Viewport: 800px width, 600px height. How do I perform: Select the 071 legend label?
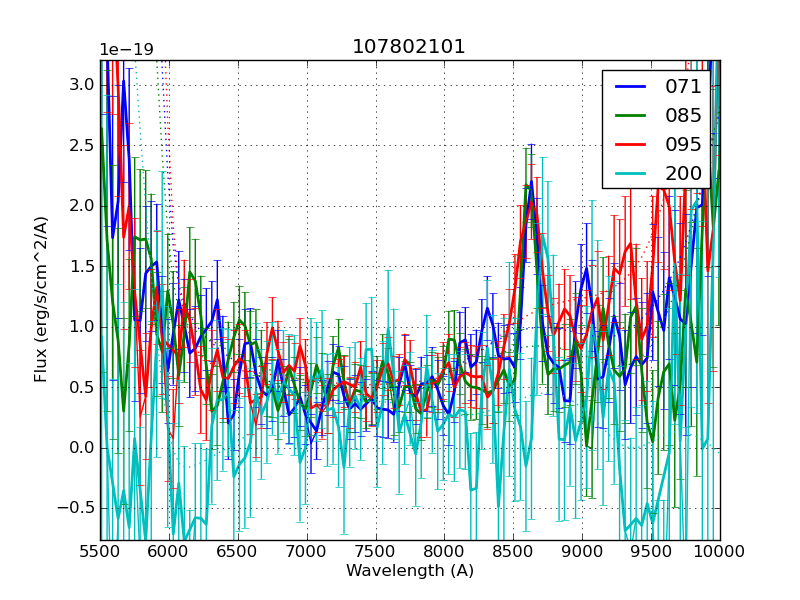click(683, 87)
